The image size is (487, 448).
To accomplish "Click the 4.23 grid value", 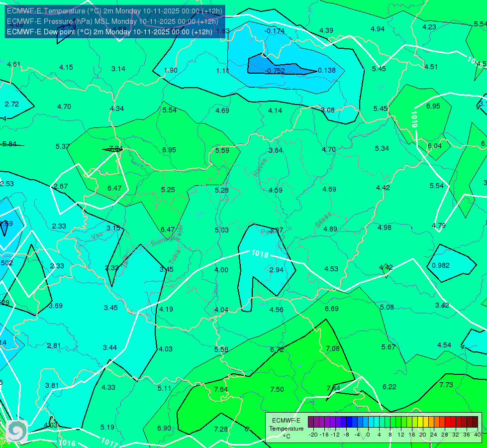I will click(x=429, y=27).
